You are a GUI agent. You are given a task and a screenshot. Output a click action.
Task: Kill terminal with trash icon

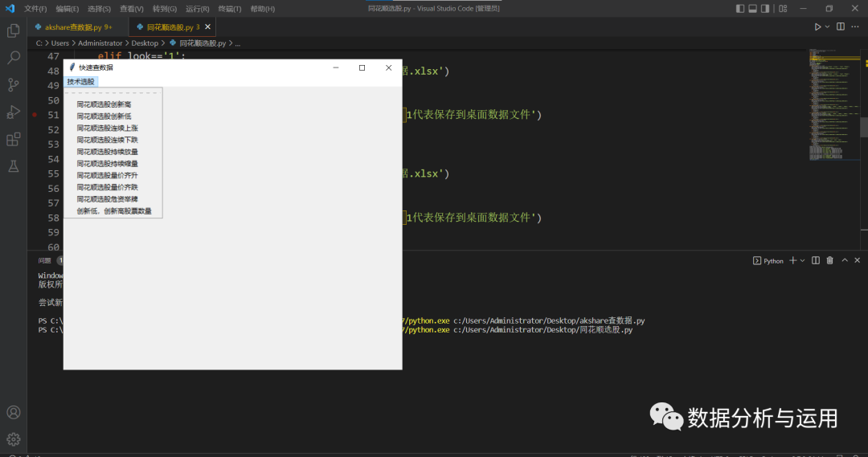point(829,260)
